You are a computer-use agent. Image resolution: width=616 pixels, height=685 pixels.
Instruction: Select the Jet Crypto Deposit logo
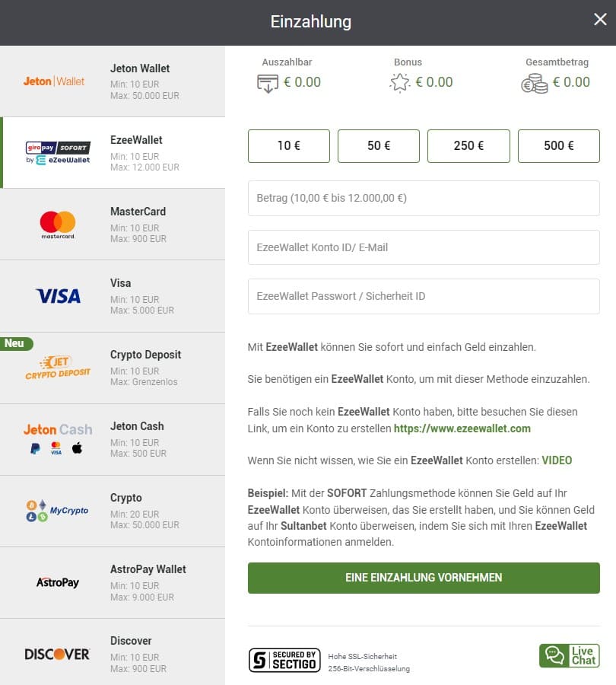point(58,368)
